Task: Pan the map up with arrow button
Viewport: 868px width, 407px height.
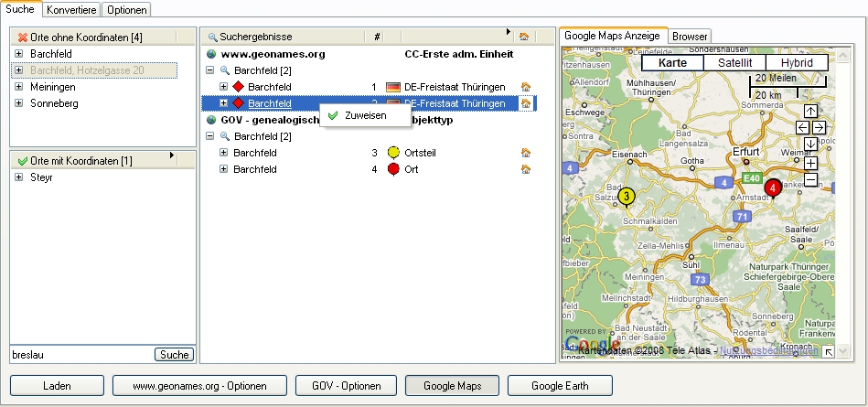Action: click(810, 112)
